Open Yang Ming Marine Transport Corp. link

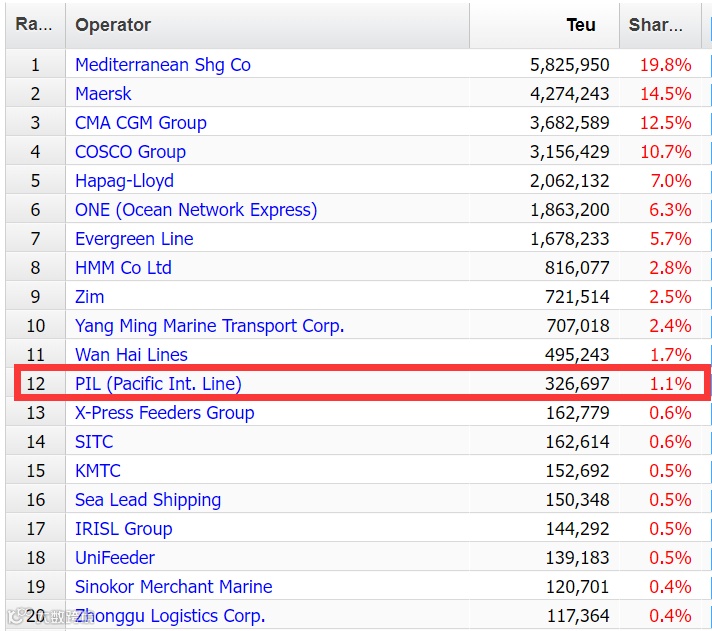(x=209, y=326)
